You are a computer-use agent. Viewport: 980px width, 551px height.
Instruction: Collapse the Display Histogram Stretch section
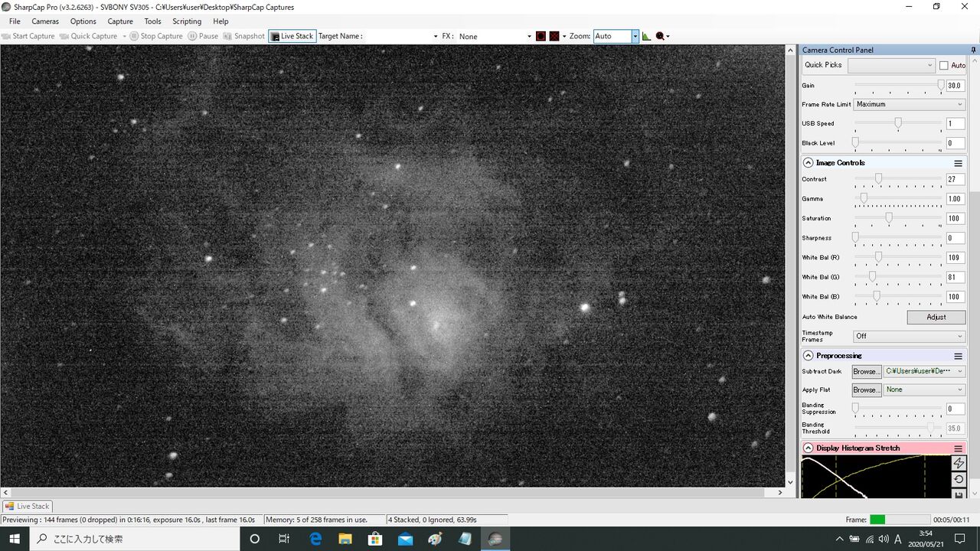(x=808, y=448)
